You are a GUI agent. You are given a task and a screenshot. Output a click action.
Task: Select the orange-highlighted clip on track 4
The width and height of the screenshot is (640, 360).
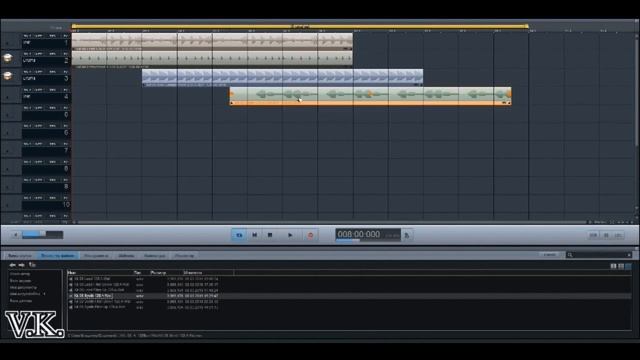370,96
